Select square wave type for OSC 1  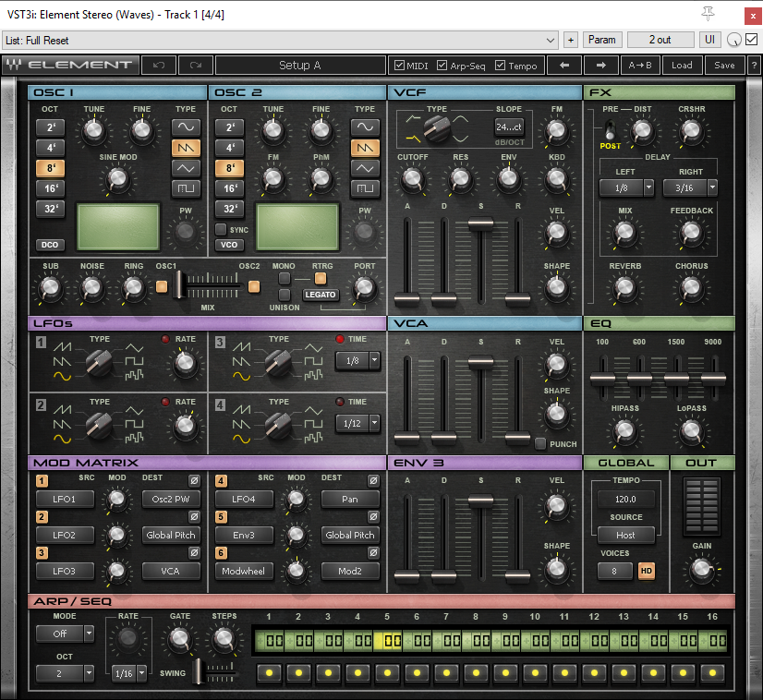186,188
